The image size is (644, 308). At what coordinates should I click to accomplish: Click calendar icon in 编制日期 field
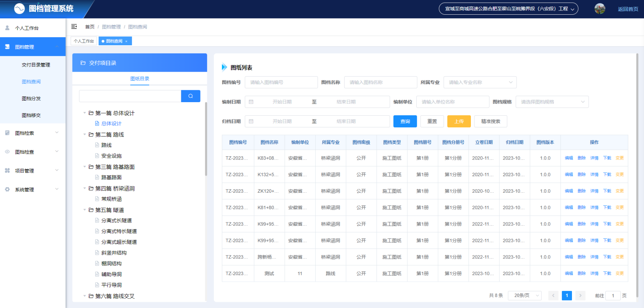251,102
